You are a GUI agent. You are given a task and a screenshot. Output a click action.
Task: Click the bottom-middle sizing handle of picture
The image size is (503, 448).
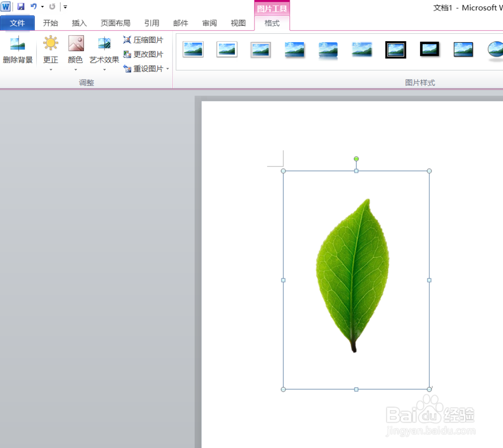356,389
